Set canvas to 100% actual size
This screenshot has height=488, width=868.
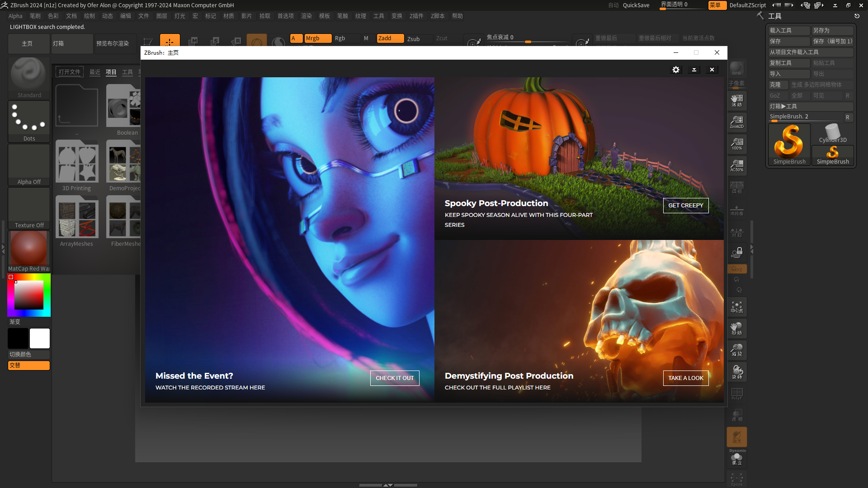tap(736, 144)
